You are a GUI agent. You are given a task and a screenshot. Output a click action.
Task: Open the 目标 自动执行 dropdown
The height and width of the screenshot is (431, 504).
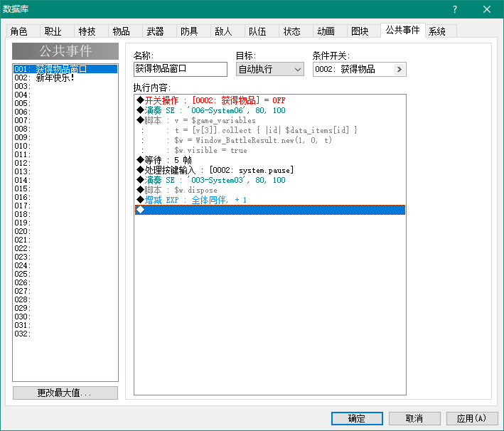(x=270, y=69)
